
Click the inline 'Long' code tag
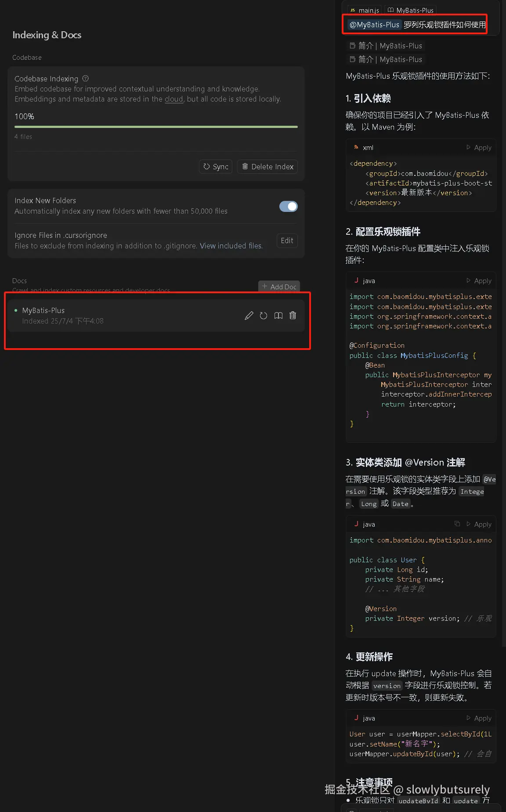point(369,504)
